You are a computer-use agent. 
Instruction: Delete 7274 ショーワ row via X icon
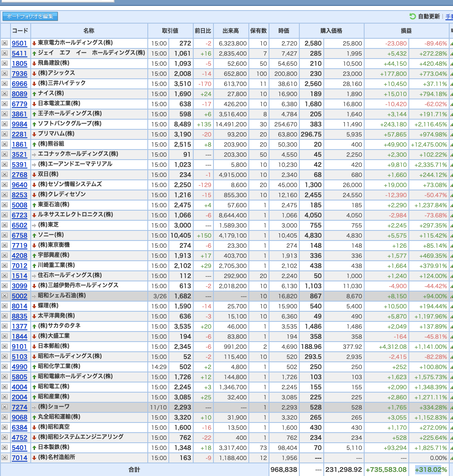coord(5,407)
